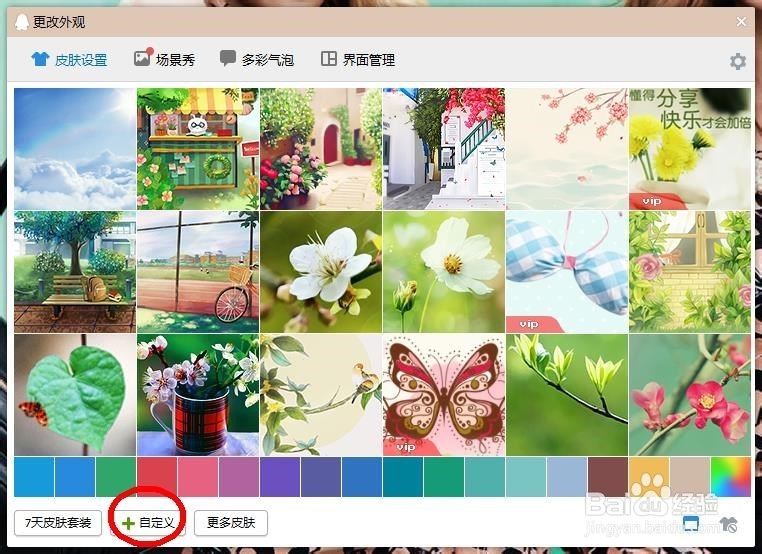Choose the plaid mug with blossoms skin
Viewport: 762px width, 554px height.
[x=198, y=395]
